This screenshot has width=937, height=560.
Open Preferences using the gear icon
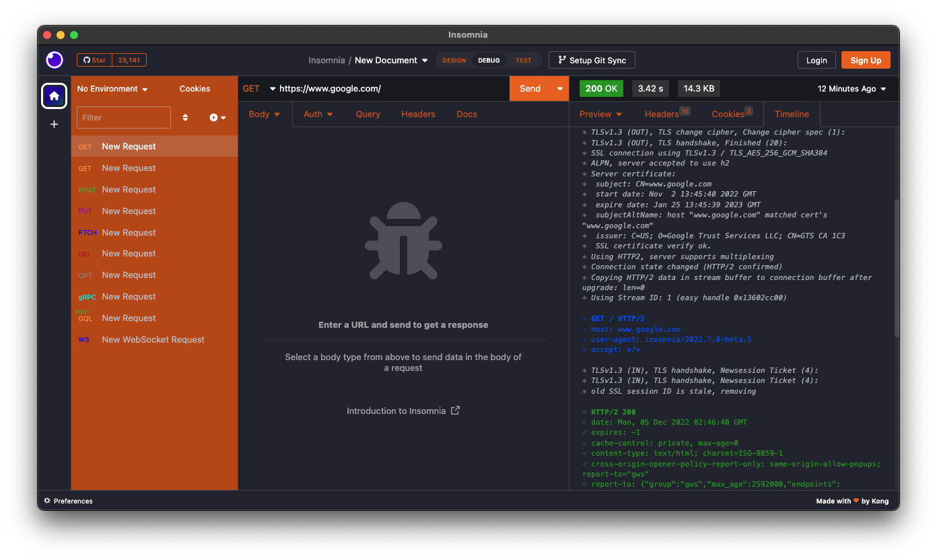(46, 501)
